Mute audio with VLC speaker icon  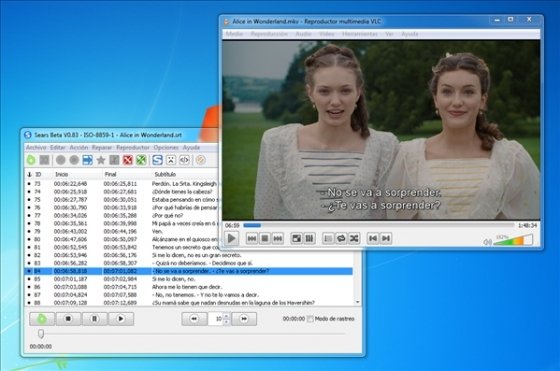coord(487,242)
